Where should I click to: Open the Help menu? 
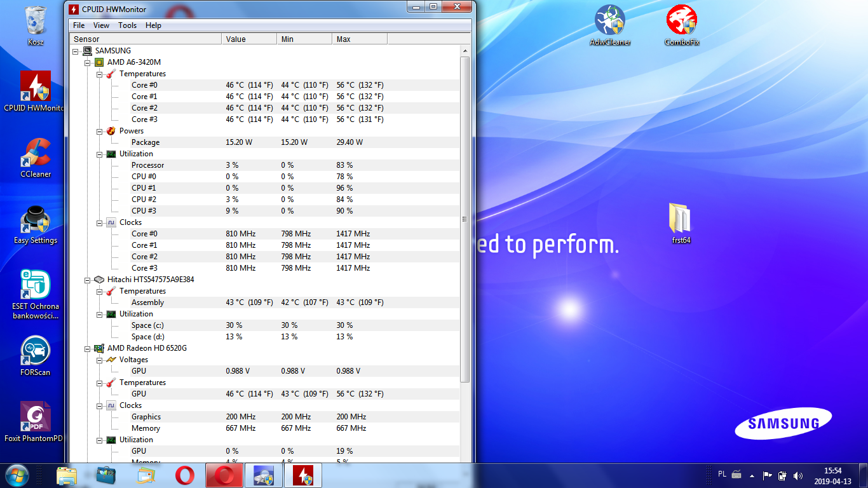pyautogui.click(x=153, y=25)
